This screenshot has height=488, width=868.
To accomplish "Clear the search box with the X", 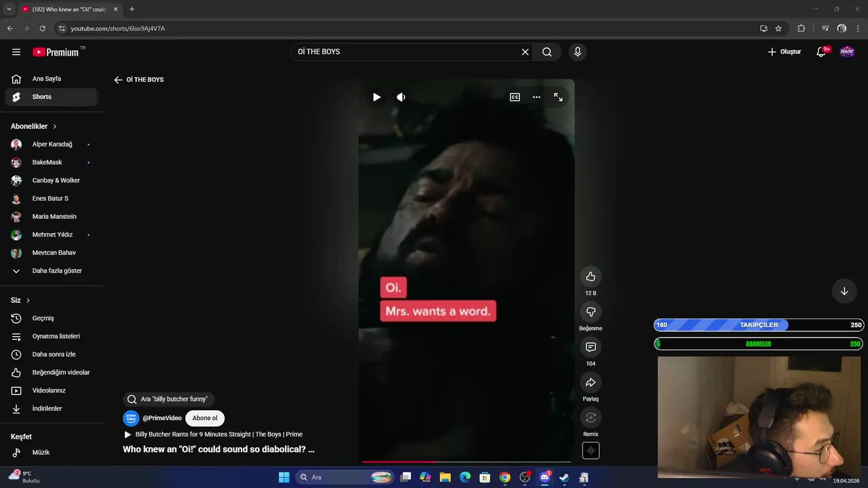I will (525, 52).
